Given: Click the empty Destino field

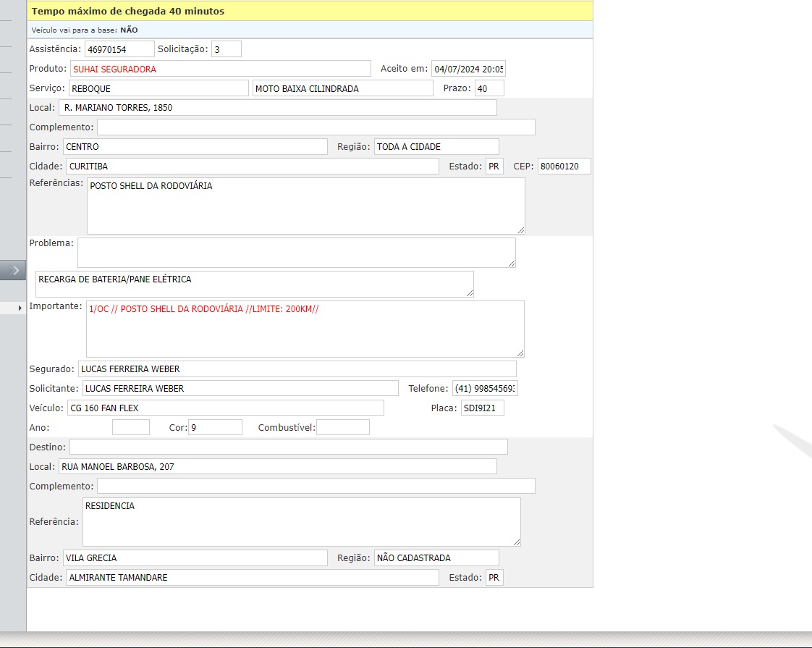Looking at the screenshot, I should coord(288,447).
